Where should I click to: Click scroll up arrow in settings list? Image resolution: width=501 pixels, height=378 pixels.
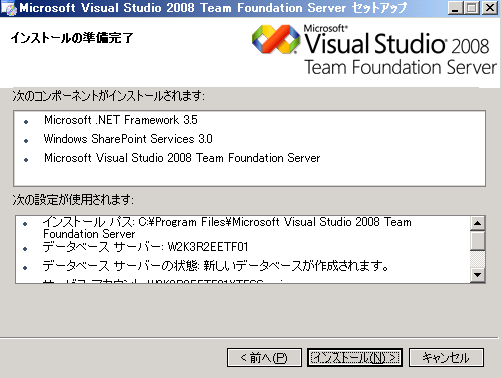(478, 223)
